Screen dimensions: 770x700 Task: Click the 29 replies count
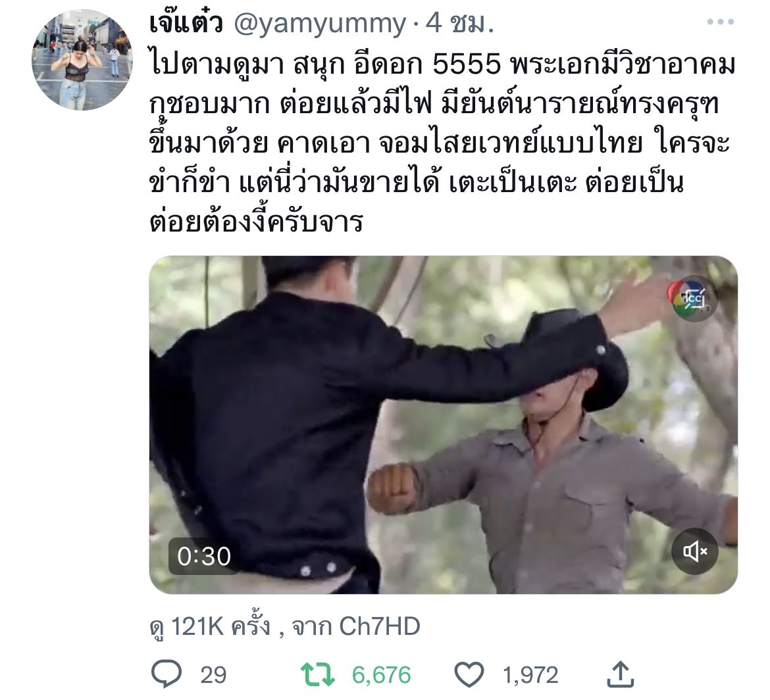point(213,675)
